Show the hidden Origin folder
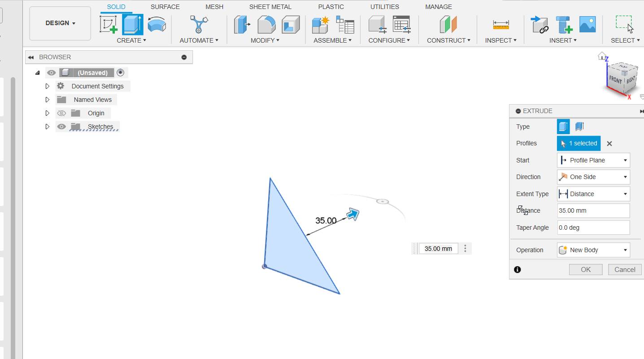Image resolution: width=644 pixels, height=359 pixels. pos(61,113)
